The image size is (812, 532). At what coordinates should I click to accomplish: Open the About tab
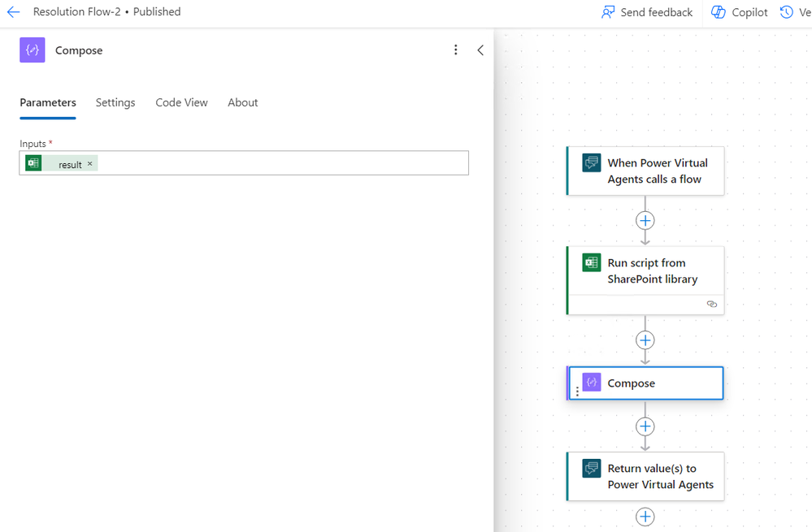[242, 102]
